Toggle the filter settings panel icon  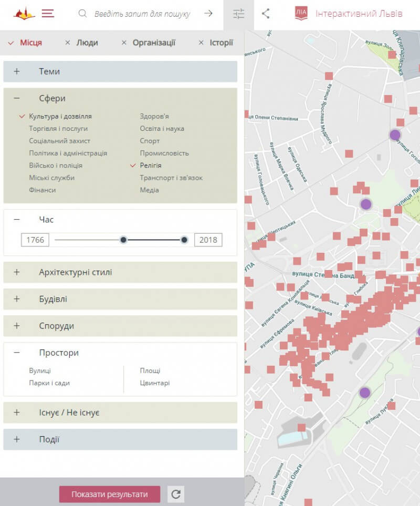point(239,14)
